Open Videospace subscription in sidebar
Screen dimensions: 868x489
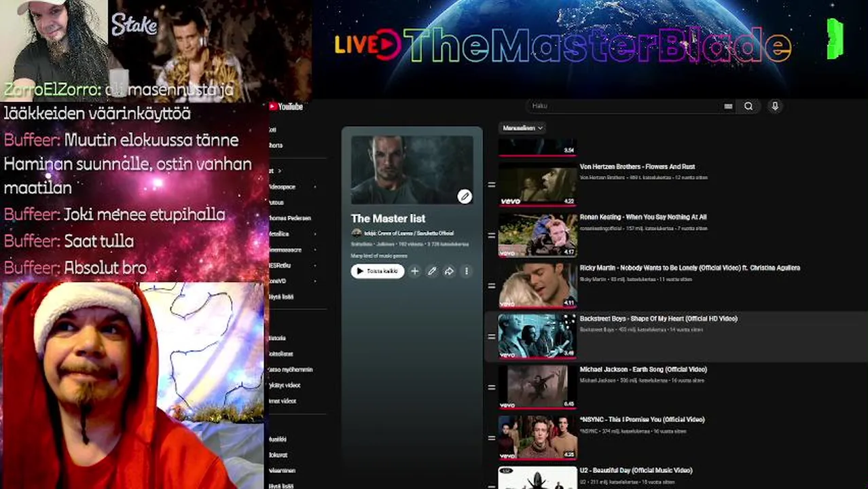(283, 187)
